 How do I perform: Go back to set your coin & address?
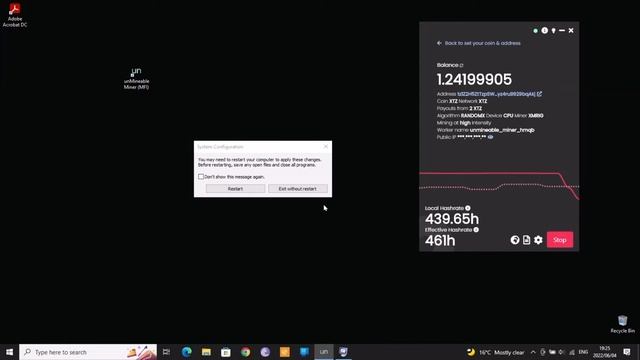pyautogui.click(x=478, y=43)
